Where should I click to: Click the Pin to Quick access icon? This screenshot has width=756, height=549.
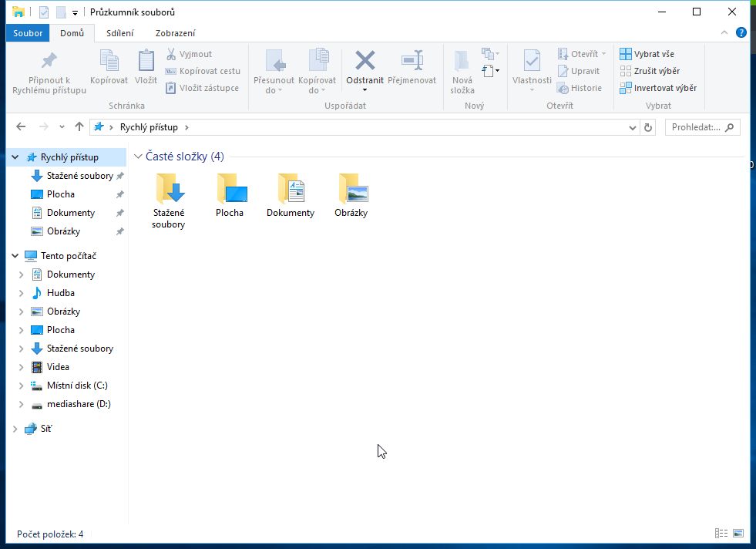click(49, 61)
